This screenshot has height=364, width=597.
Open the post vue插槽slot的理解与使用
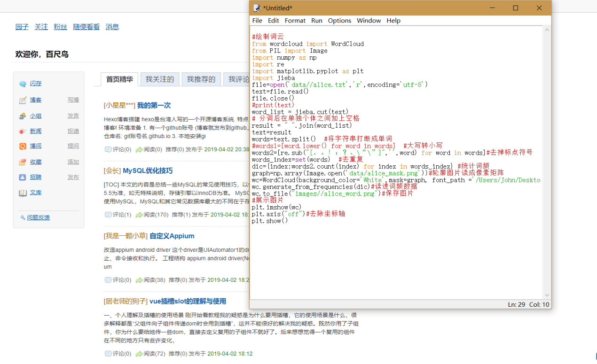188,301
